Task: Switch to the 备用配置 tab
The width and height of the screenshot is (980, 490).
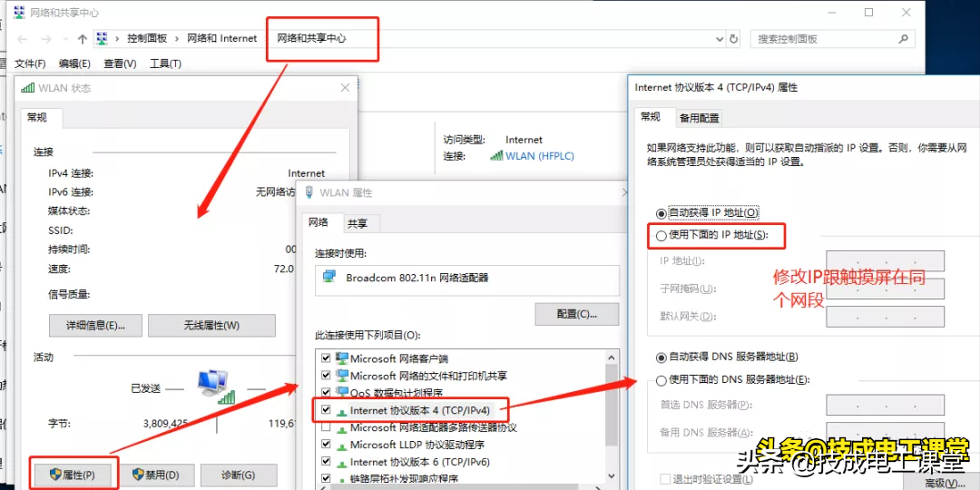Action: point(699,118)
